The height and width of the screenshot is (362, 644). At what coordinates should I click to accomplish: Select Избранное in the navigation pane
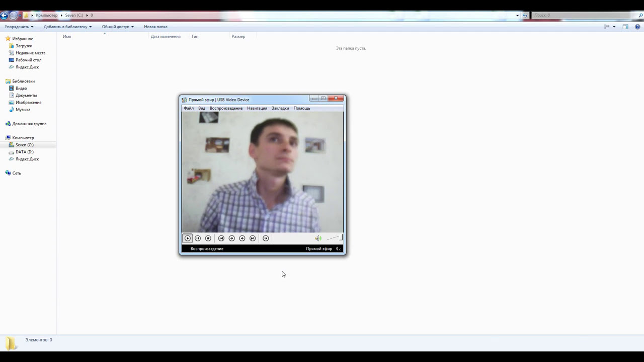23,39
